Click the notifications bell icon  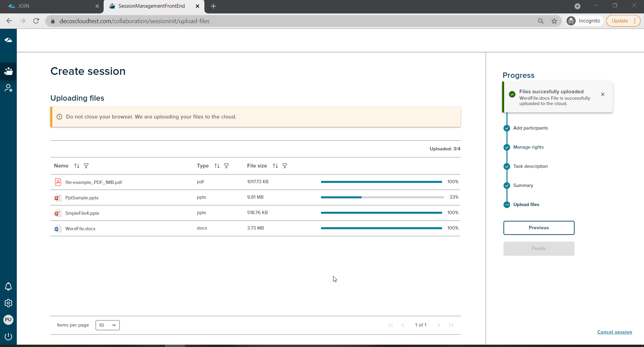click(8, 286)
